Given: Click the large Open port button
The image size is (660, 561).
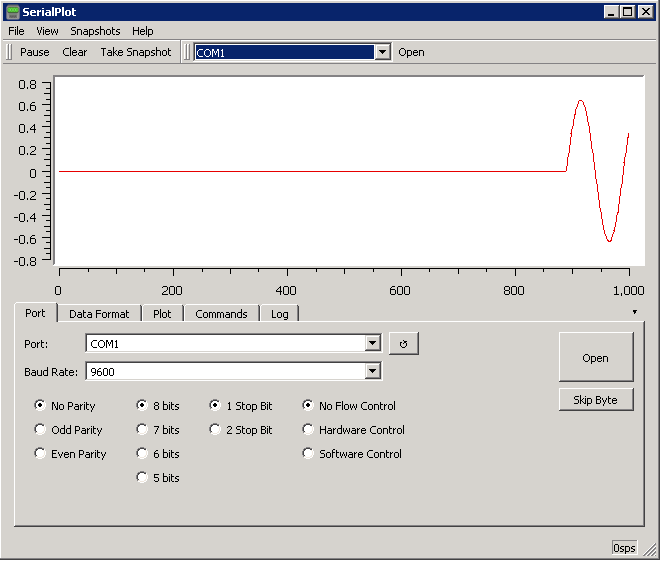Looking at the screenshot, I should coord(595,358).
